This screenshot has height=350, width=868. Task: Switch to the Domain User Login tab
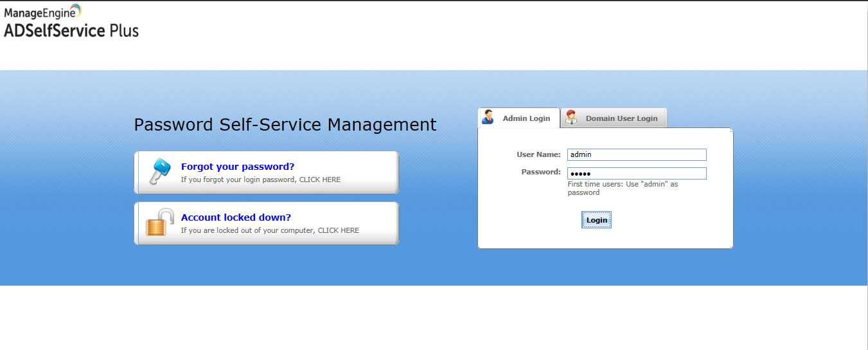(x=614, y=118)
